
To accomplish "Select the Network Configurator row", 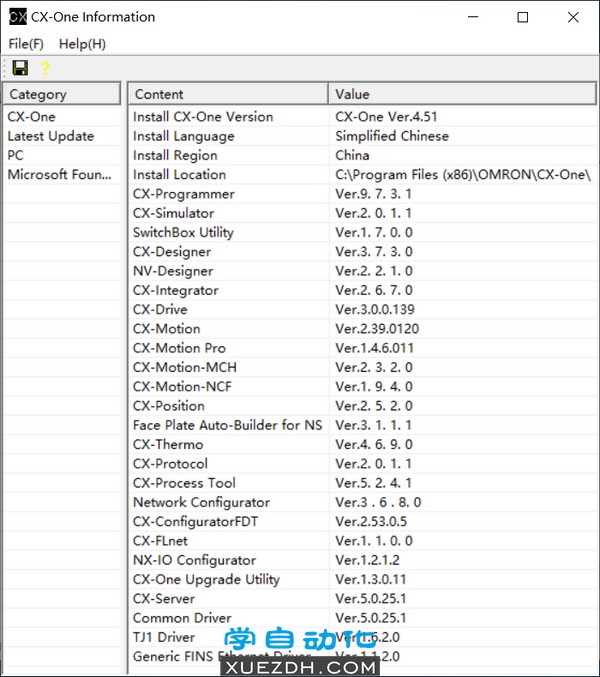I will click(x=363, y=502).
